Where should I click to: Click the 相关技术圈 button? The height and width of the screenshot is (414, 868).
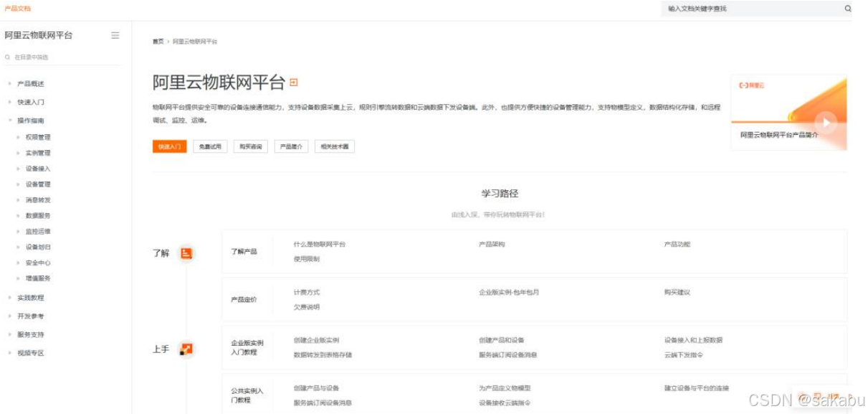(x=335, y=146)
